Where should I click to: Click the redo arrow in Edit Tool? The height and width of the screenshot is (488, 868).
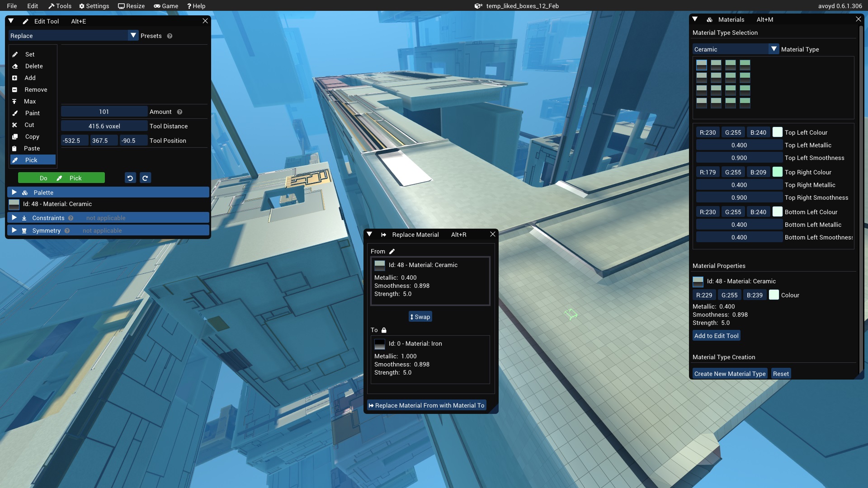click(x=145, y=178)
